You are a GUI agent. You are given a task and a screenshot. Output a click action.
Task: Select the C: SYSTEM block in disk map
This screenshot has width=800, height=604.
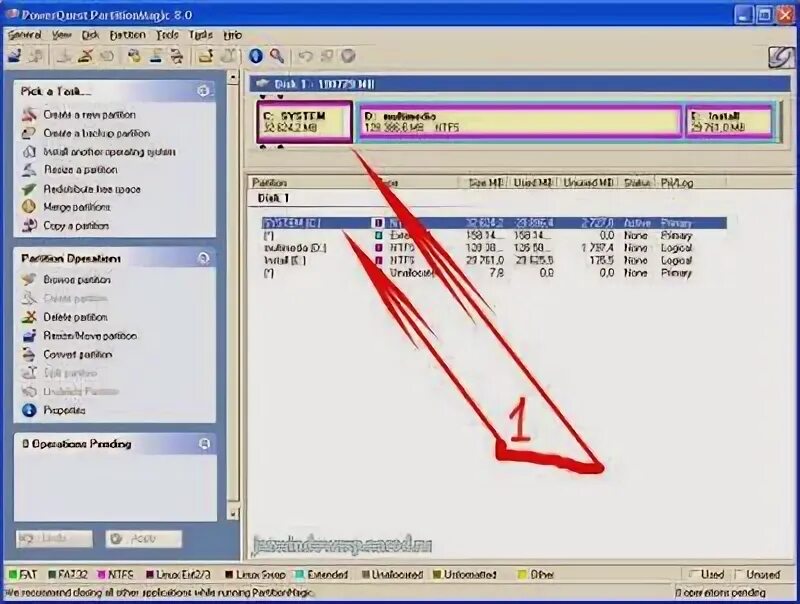point(305,122)
